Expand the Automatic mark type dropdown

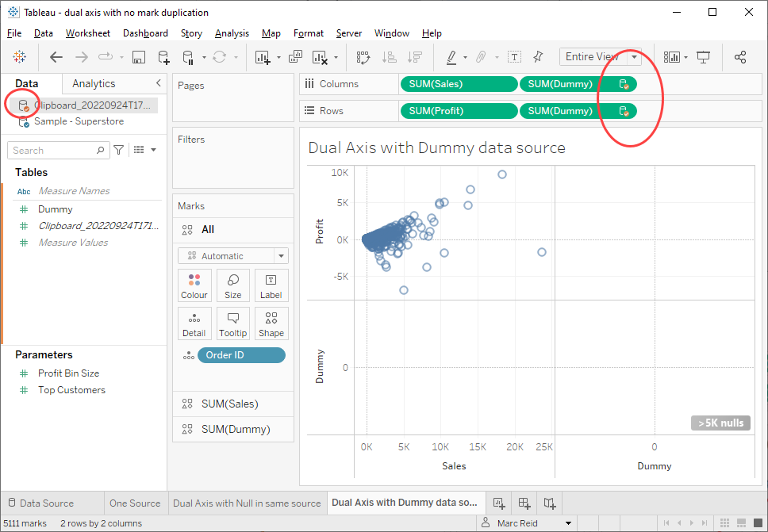coord(281,256)
